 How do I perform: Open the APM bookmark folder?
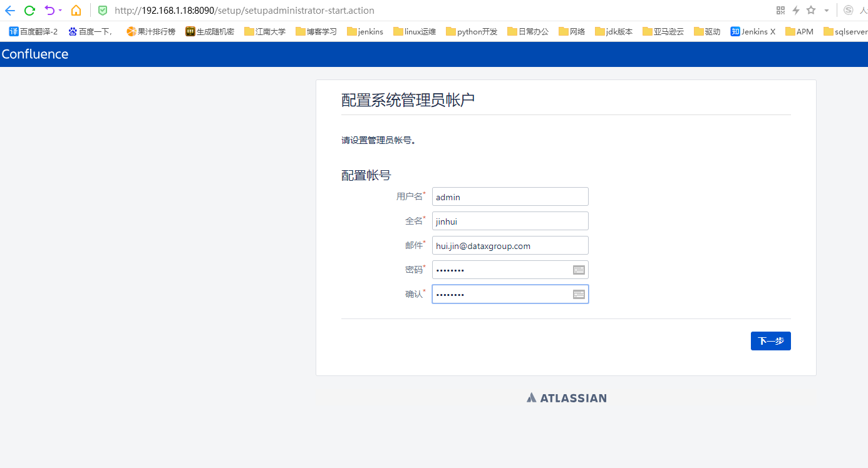pyautogui.click(x=799, y=31)
